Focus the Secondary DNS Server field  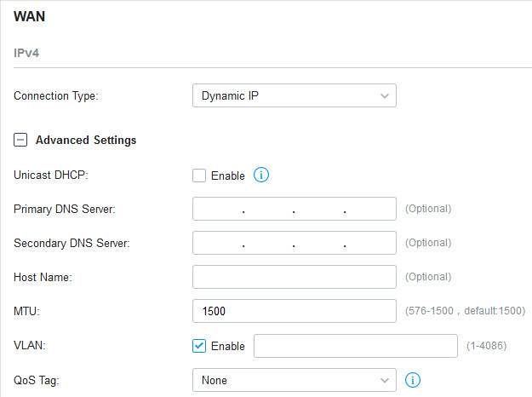[x=295, y=243]
